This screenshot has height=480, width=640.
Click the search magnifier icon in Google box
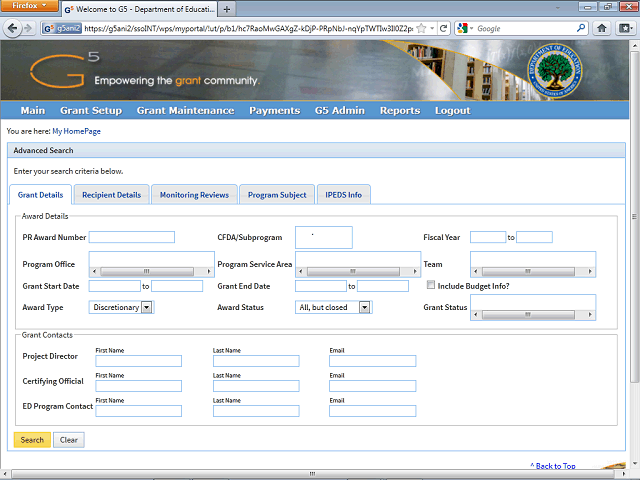coord(580,28)
